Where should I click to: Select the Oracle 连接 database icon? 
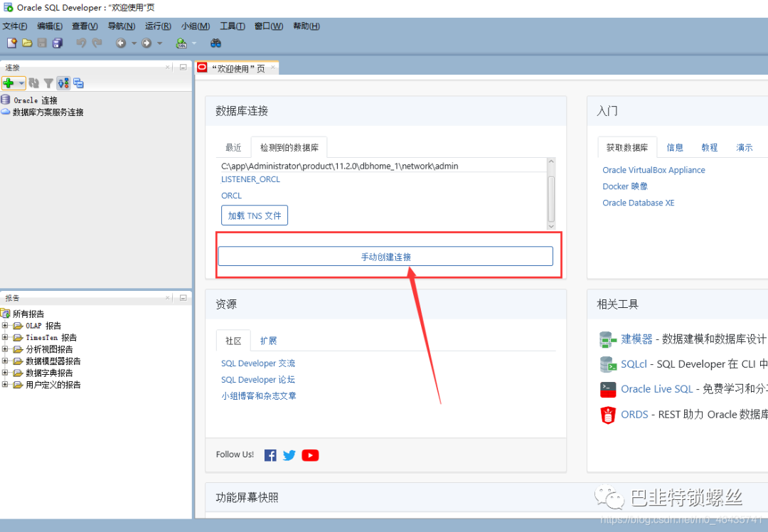click(6, 100)
